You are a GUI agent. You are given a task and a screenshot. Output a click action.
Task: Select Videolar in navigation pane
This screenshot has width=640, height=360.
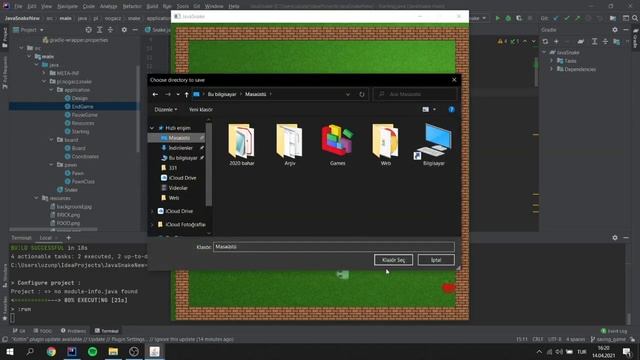(x=178, y=188)
